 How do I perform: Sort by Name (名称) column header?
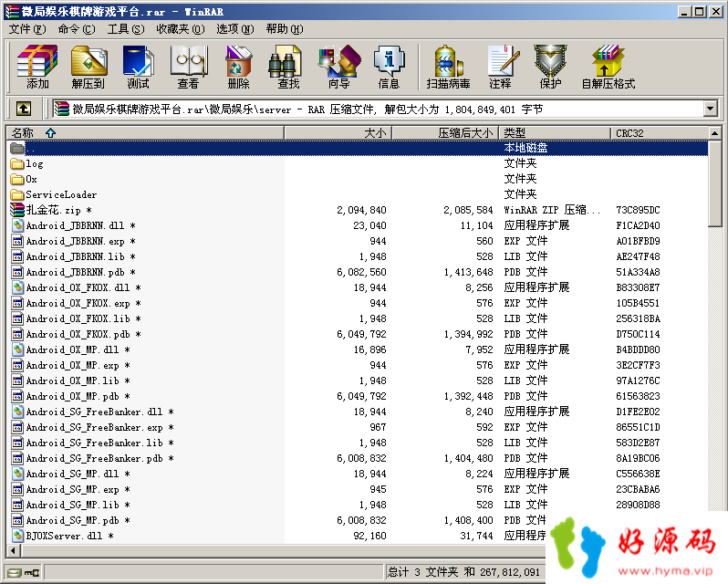point(145,133)
